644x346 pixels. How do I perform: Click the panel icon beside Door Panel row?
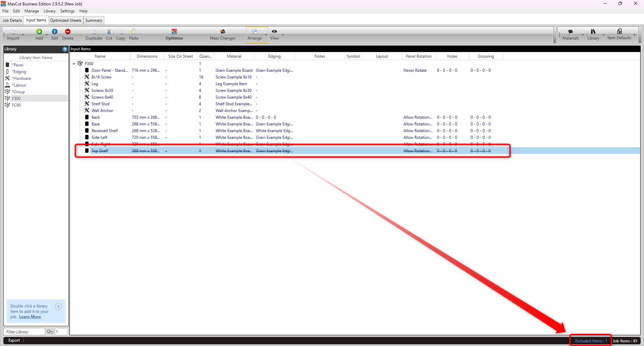point(87,70)
